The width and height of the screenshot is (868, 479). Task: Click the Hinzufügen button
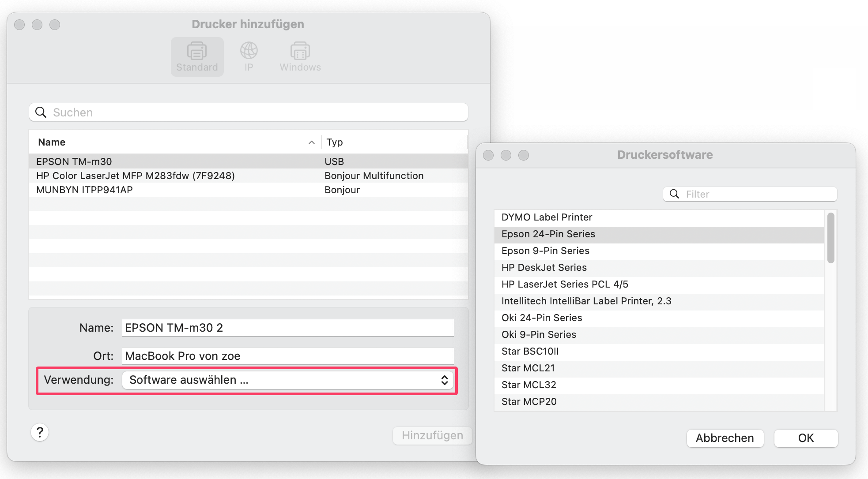point(432,435)
